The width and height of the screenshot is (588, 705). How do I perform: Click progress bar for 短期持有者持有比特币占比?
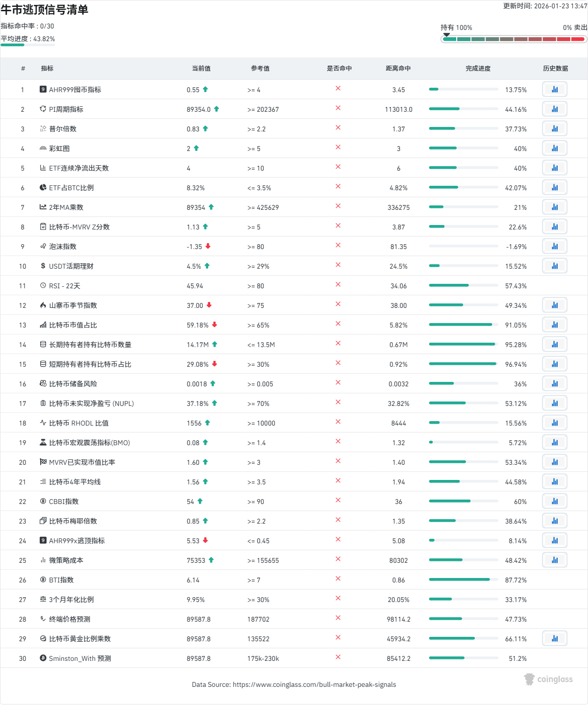click(463, 364)
